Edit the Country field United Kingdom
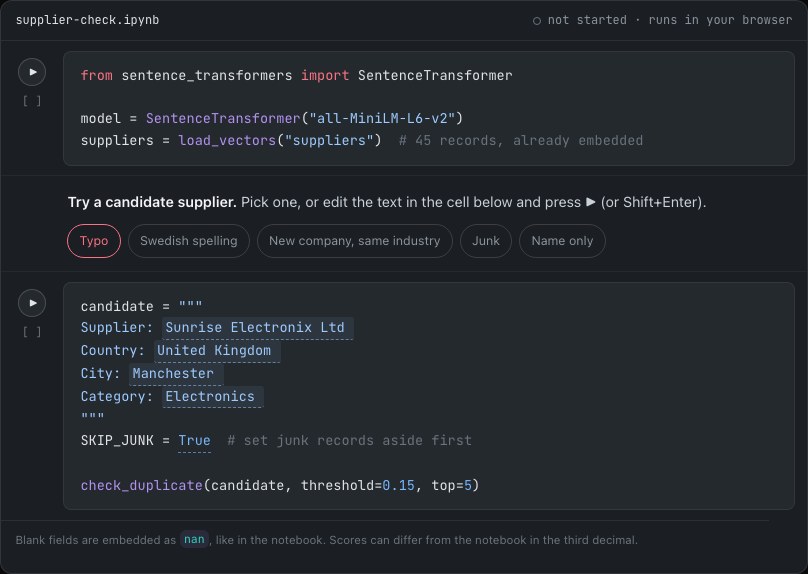The height and width of the screenshot is (574, 808). 217,351
